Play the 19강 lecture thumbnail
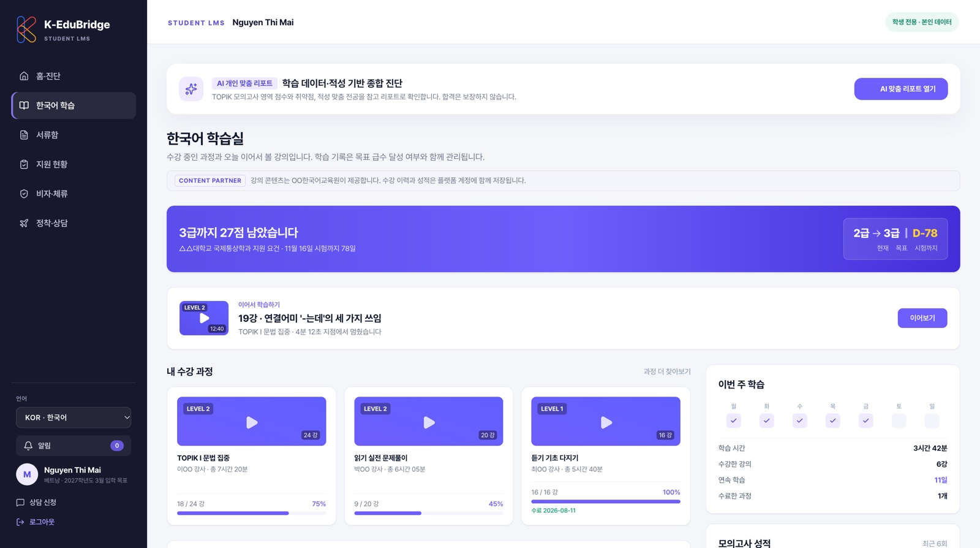Image resolution: width=980 pixels, height=548 pixels. click(x=204, y=318)
